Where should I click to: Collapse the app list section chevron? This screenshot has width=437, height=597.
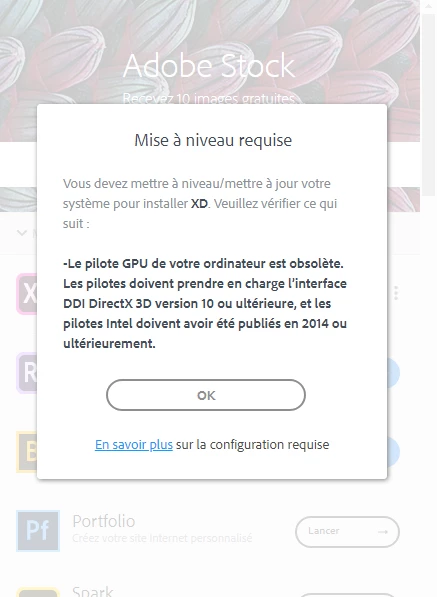pos(22,233)
